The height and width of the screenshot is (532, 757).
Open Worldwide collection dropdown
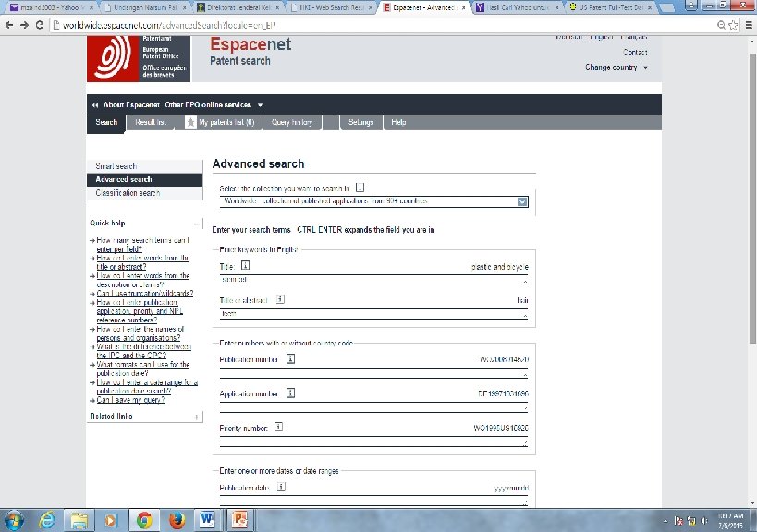[x=373, y=201]
